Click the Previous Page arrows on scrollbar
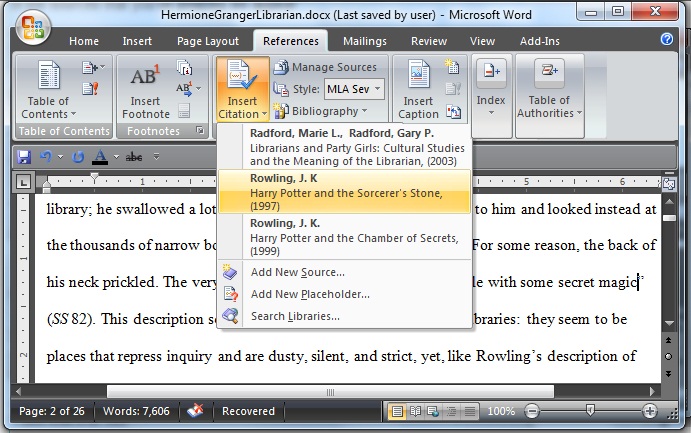Image resolution: width=691 pixels, height=433 pixels. 669,340
